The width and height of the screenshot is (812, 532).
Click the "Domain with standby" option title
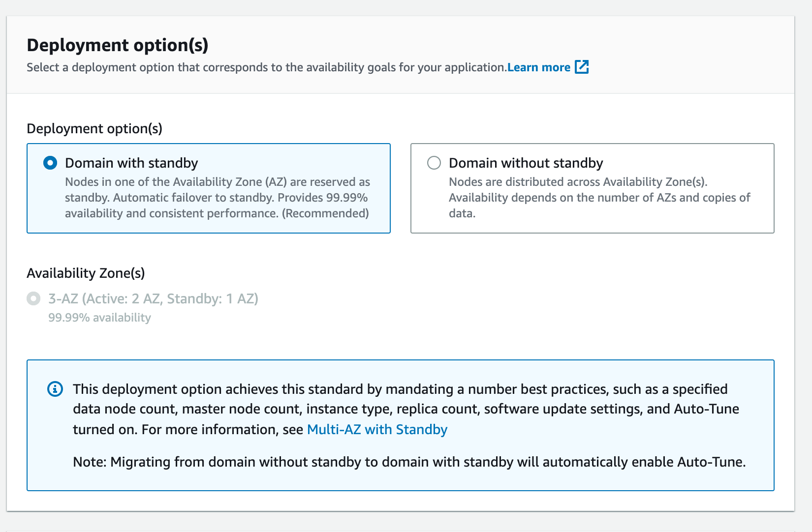pyautogui.click(x=131, y=163)
